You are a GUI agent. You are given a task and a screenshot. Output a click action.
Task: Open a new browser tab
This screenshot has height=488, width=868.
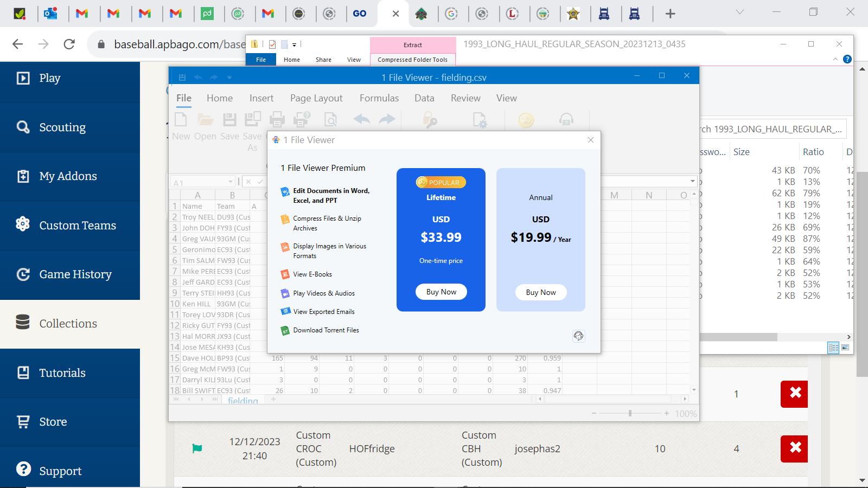click(x=671, y=14)
